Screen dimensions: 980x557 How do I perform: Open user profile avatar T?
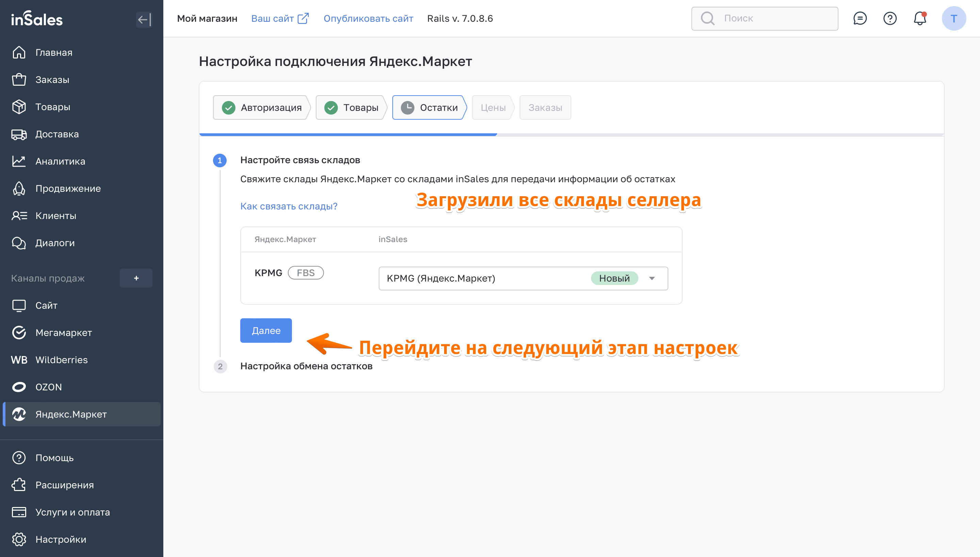pos(953,18)
